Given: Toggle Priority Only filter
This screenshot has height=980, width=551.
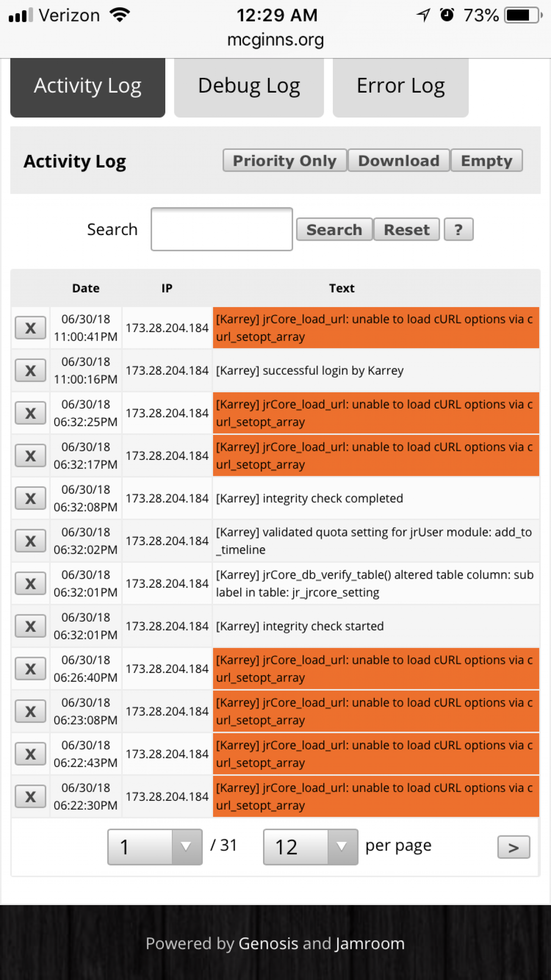Looking at the screenshot, I should [285, 161].
